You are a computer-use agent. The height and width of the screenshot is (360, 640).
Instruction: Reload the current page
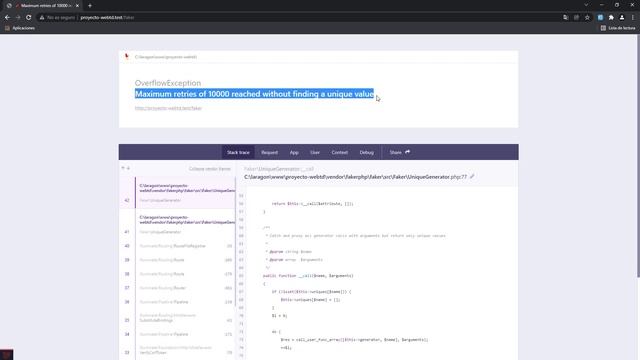29,18
